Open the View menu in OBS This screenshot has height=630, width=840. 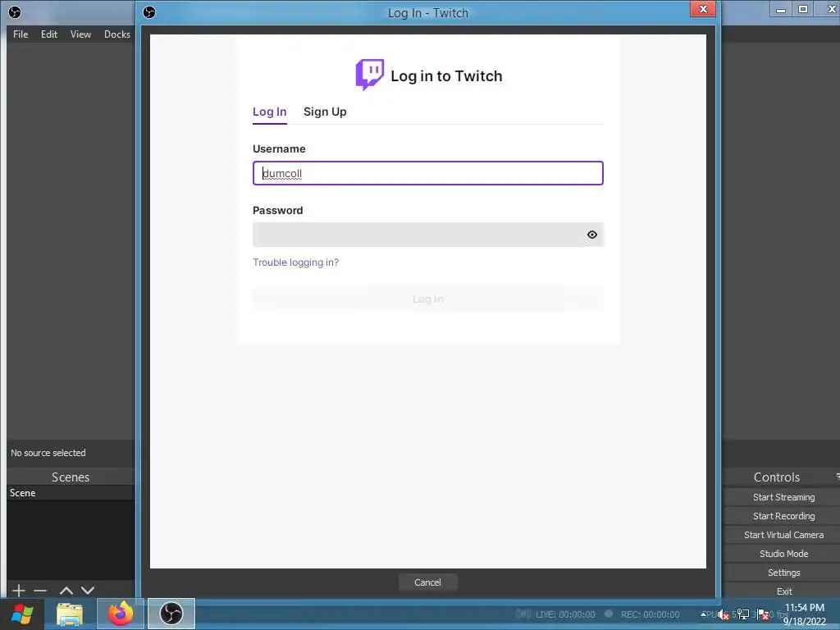point(80,34)
